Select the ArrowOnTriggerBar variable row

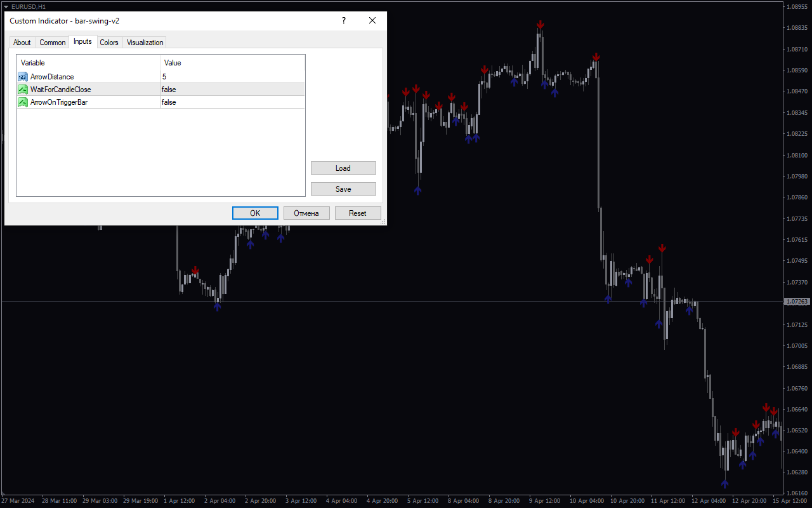click(160, 102)
